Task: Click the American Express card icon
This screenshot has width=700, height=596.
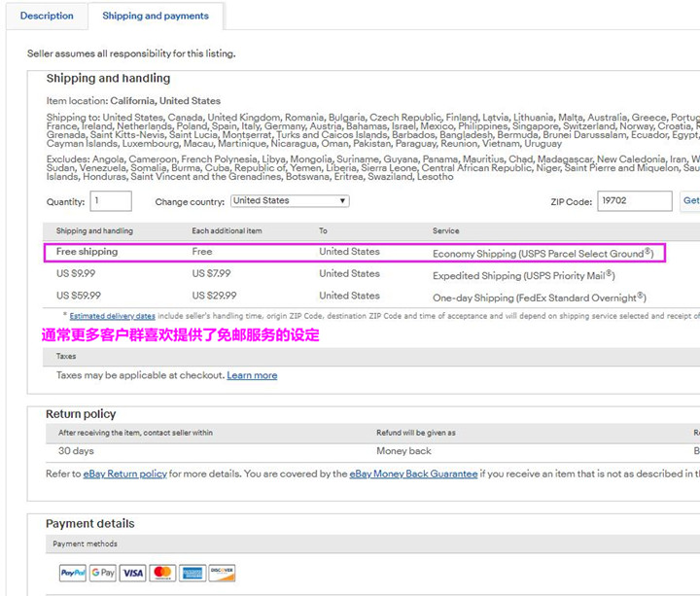Action: pos(192,573)
